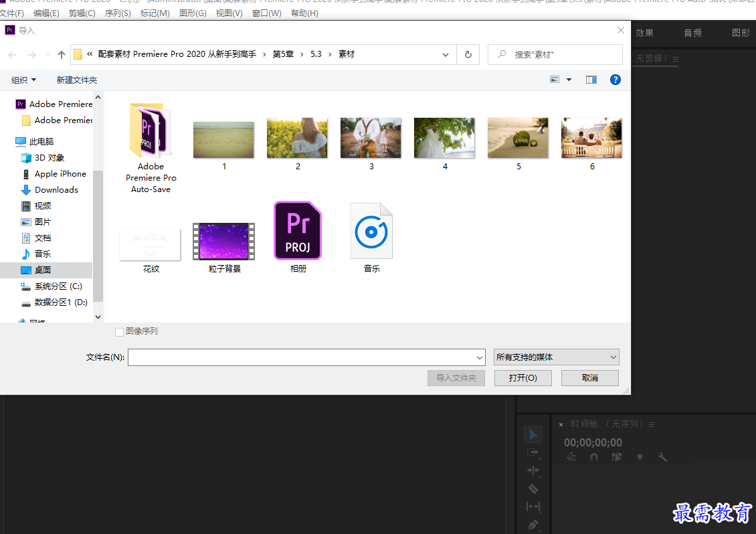
Task: Click the Add Marker icon in timeline
Action: pos(640,457)
